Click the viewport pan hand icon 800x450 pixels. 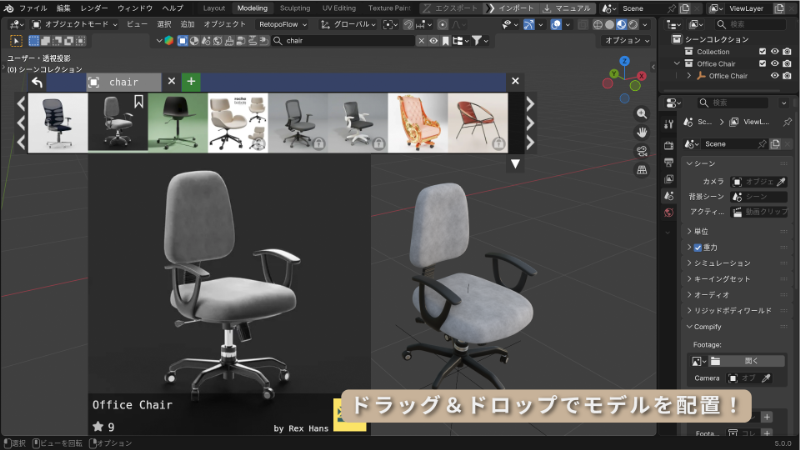point(642,133)
